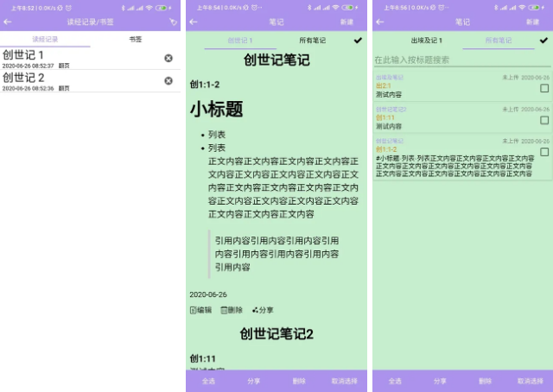Tap the 编辑 edit icon under note

tap(193, 310)
